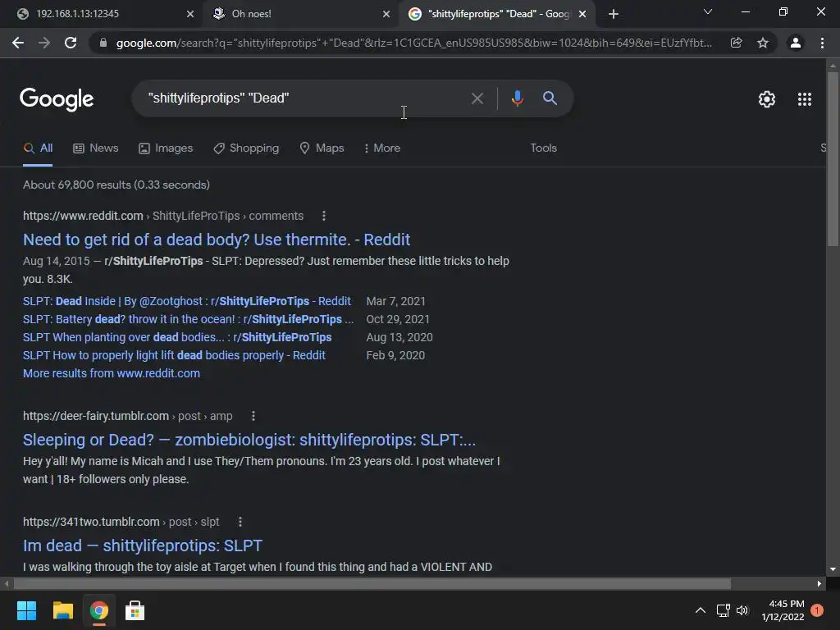Click the Chrome address bar URL

(413, 43)
